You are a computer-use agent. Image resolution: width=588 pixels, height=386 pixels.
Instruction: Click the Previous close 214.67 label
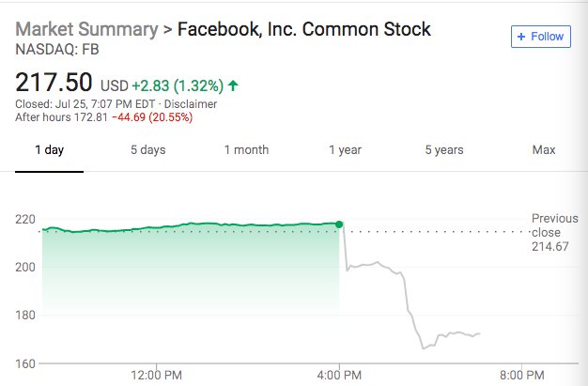554,232
